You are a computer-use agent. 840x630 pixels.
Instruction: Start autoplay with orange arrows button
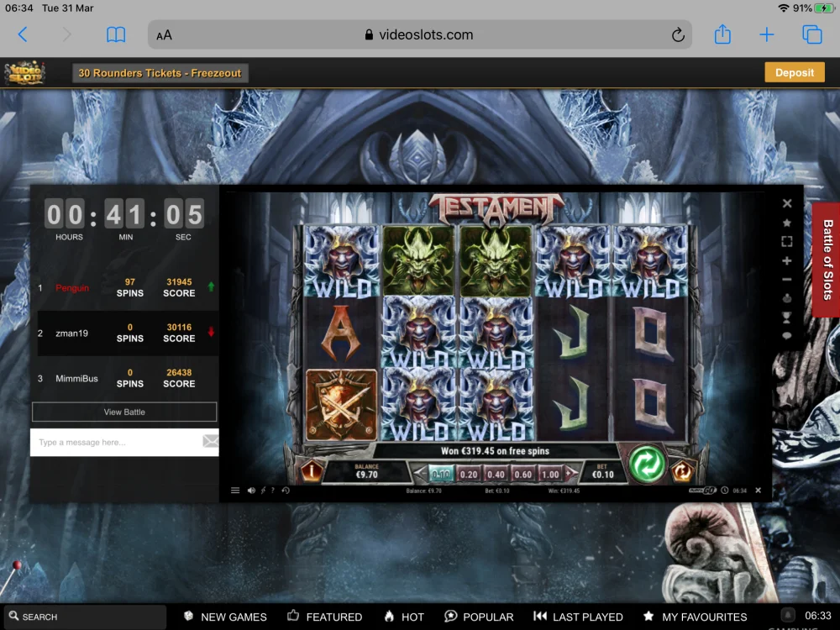pos(681,471)
